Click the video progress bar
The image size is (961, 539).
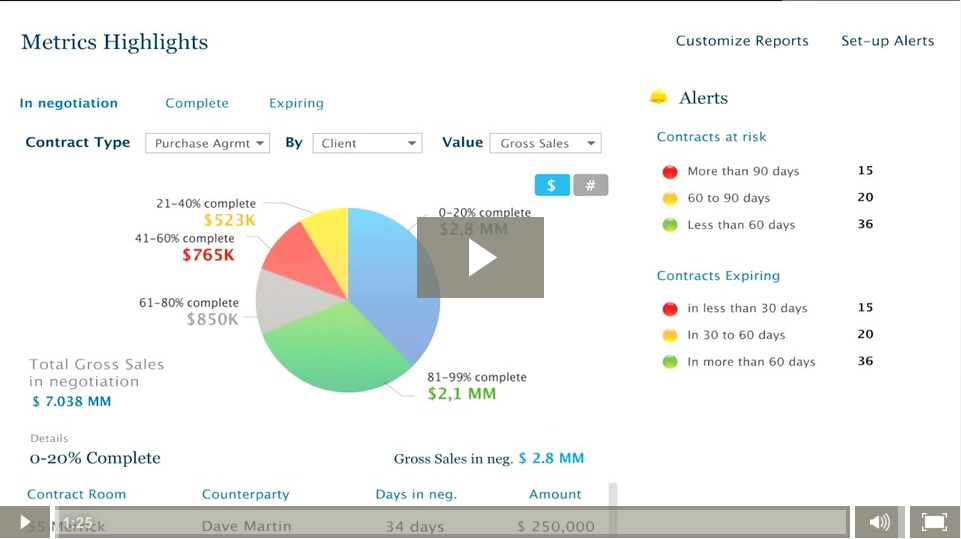(x=452, y=522)
